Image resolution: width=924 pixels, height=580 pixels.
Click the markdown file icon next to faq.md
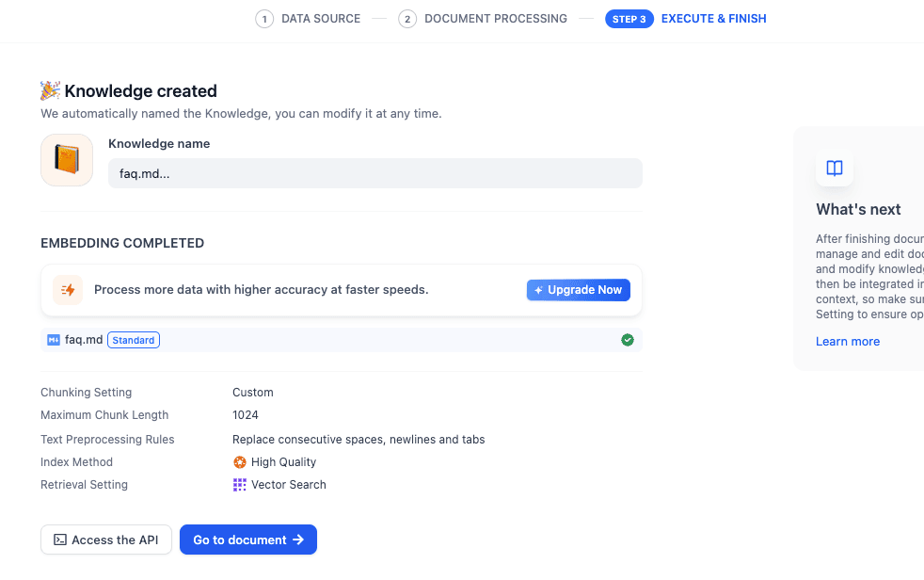pyautogui.click(x=53, y=340)
